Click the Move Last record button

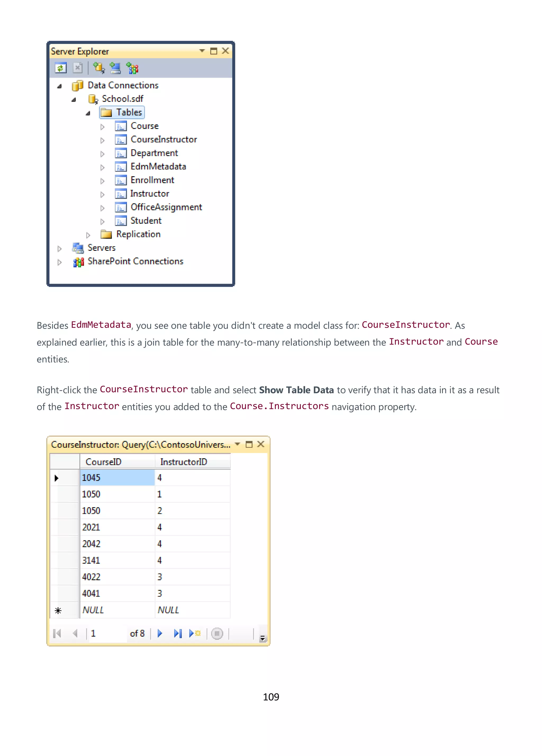click(x=178, y=633)
